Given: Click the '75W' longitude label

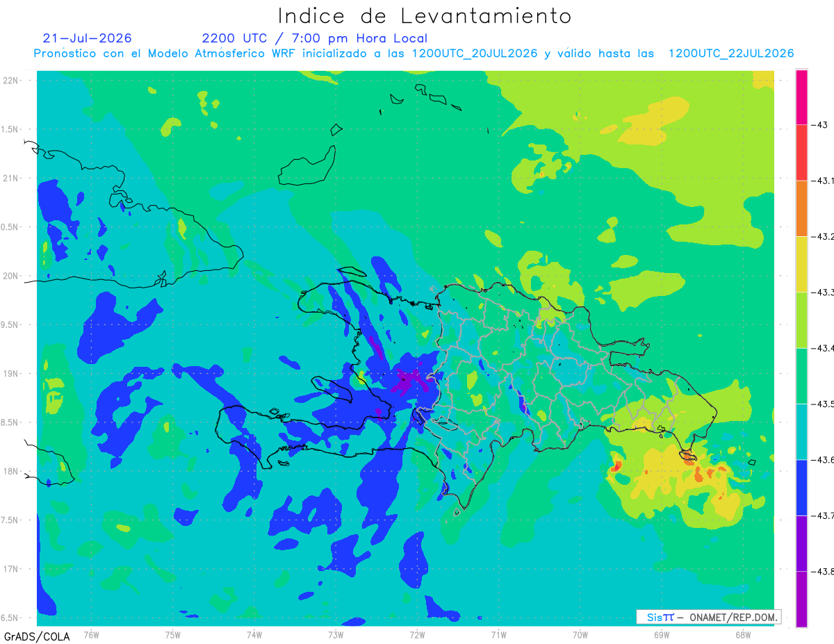Looking at the screenshot, I should coord(173,634).
